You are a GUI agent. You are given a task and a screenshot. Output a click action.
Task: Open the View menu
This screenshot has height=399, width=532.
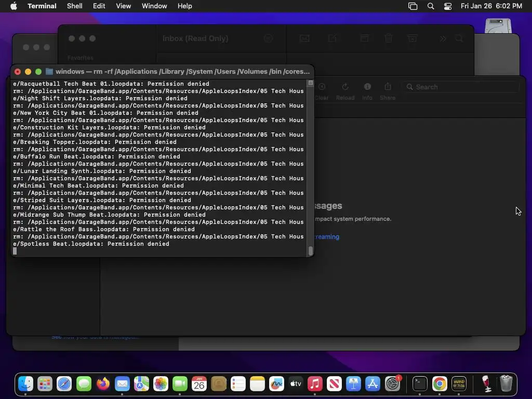pyautogui.click(x=124, y=6)
